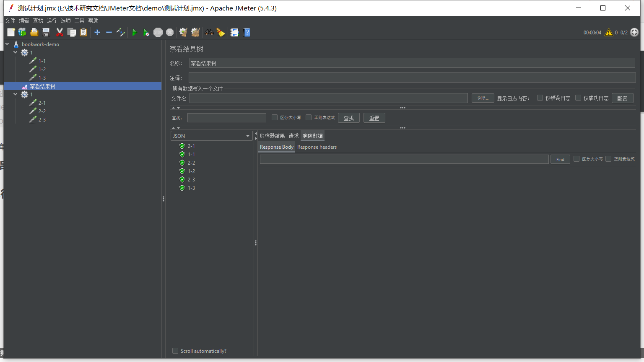
Task: Click the 重置 button
Action: [374, 118]
